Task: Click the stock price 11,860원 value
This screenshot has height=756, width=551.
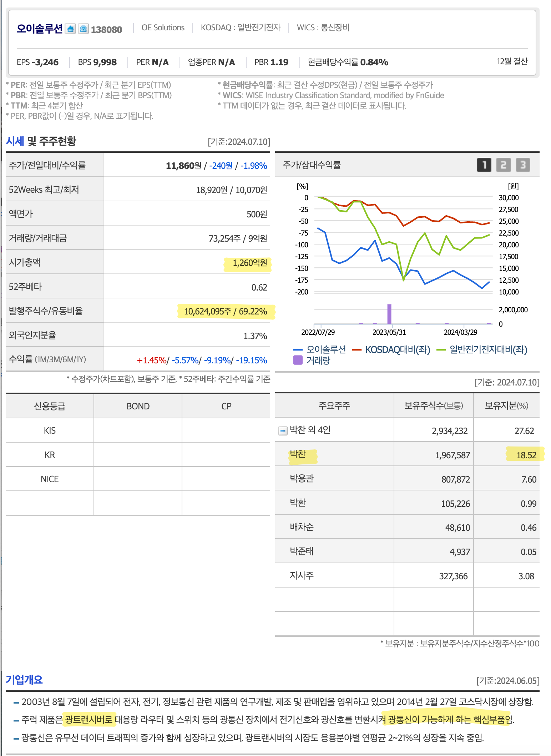Action: (x=184, y=166)
